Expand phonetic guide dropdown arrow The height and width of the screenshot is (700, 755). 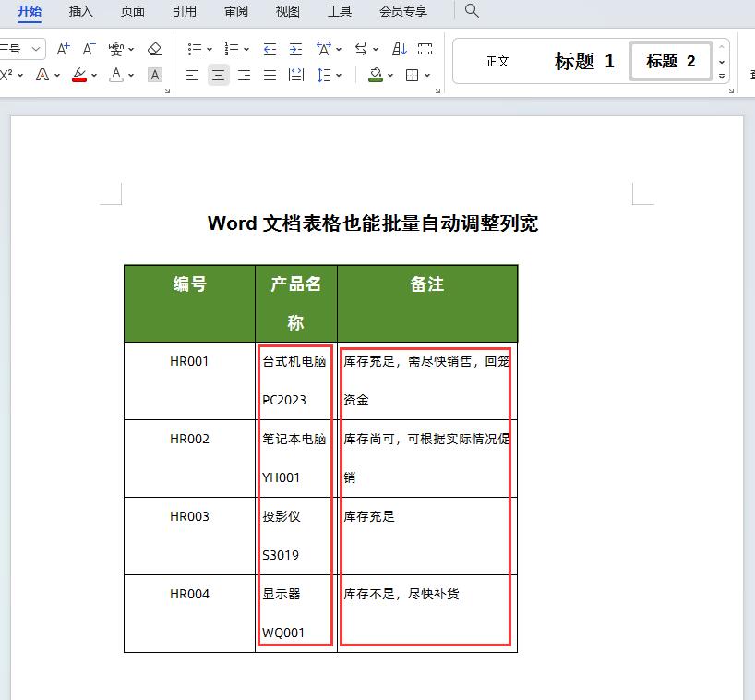coord(131,49)
